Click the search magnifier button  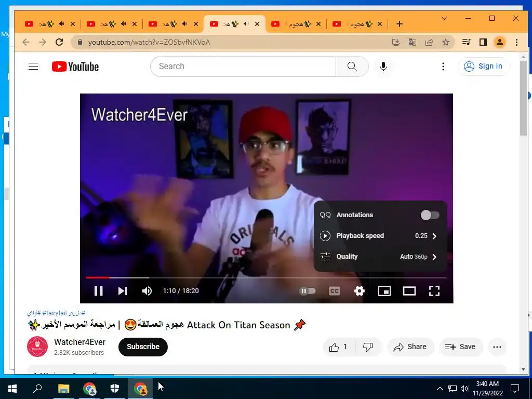pyautogui.click(x=352, y=66)
